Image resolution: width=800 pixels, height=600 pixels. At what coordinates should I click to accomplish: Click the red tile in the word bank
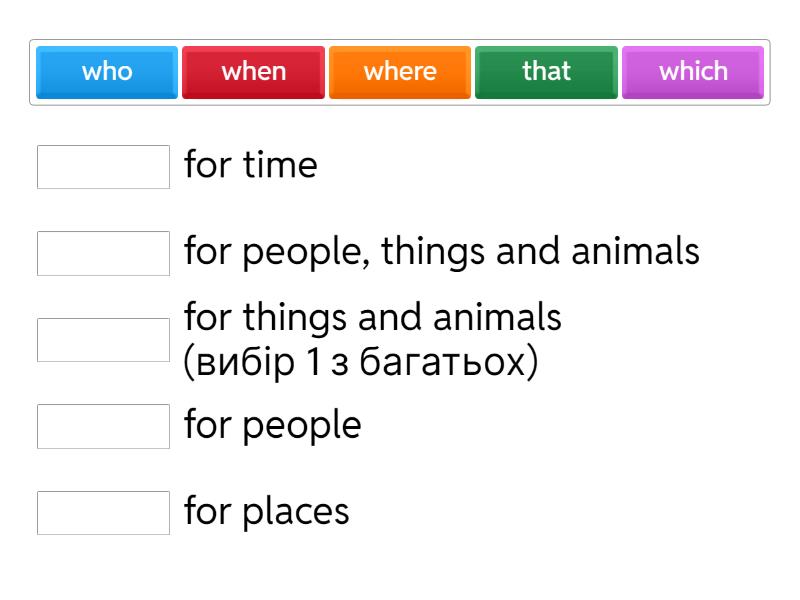pyautogui.click(x=253, y=72)
